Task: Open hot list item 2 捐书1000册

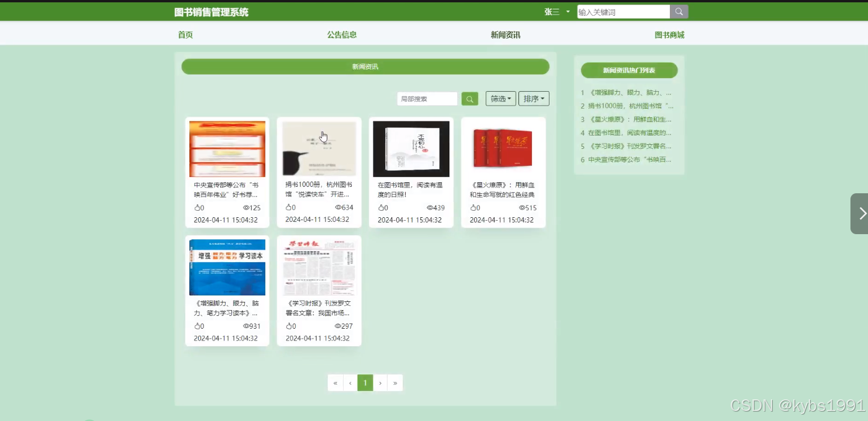Action: 628,106
